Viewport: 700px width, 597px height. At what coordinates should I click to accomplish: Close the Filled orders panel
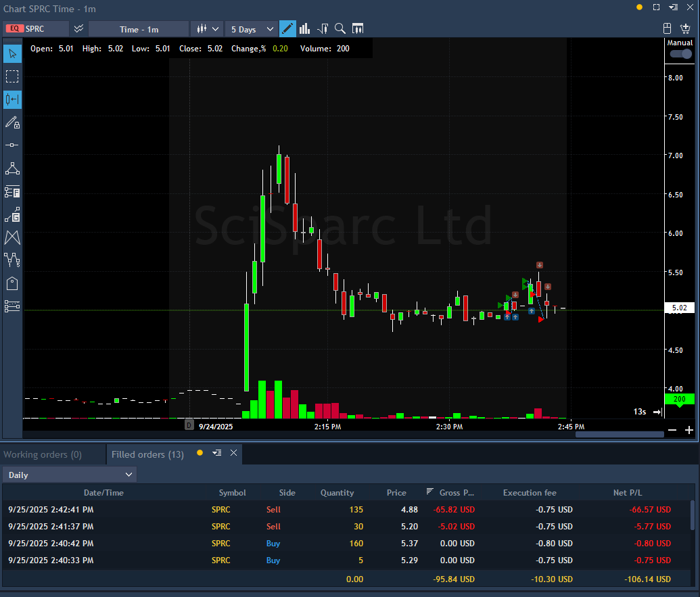[233, 453]
